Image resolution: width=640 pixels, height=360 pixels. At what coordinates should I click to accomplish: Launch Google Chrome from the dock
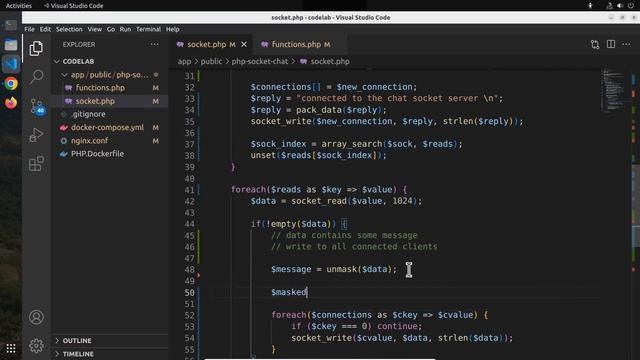coord(11,83)
